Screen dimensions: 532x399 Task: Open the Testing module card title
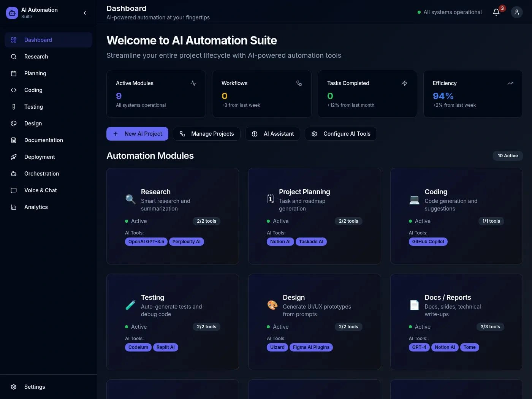[153, 298]
